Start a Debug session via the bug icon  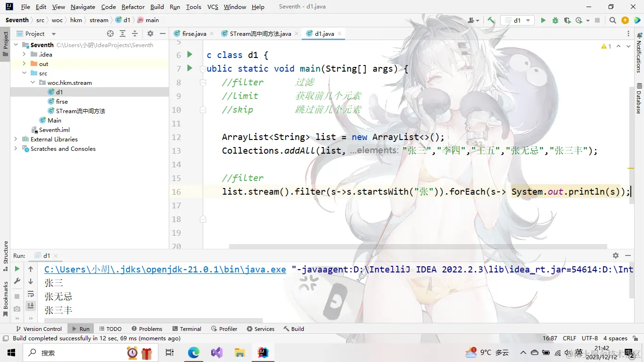pyautogui.click(x=555, y=20)
